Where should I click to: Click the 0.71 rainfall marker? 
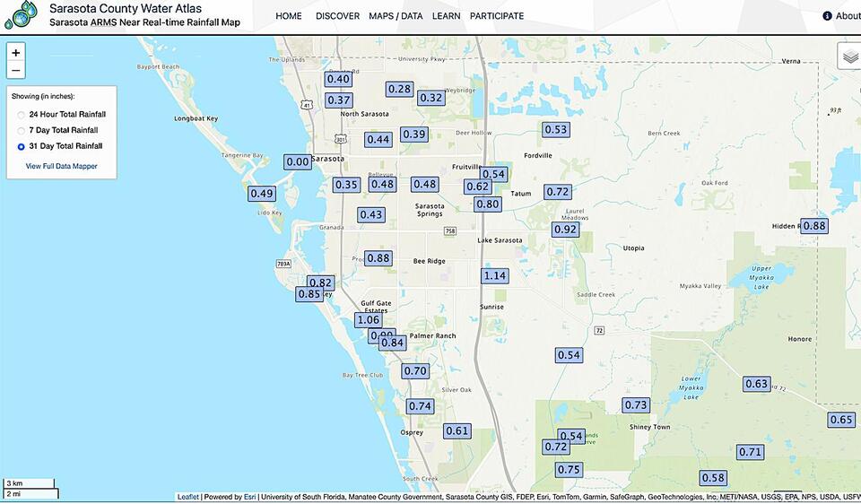click(x=750, y=452)
